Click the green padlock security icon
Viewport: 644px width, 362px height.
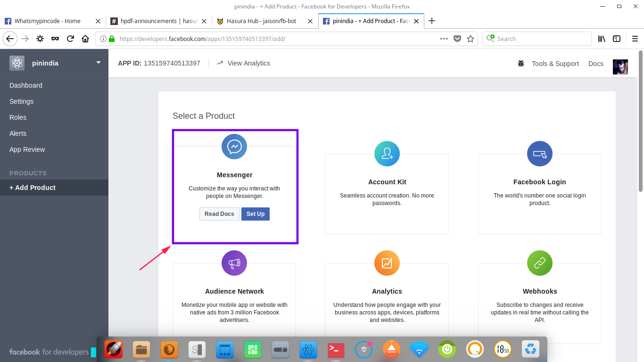coord(112,39)
